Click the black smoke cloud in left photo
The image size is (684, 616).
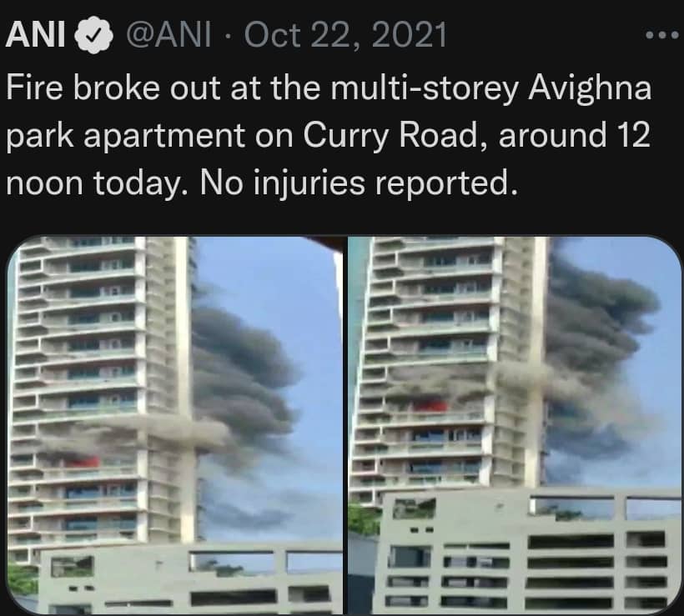click(244, 379)
